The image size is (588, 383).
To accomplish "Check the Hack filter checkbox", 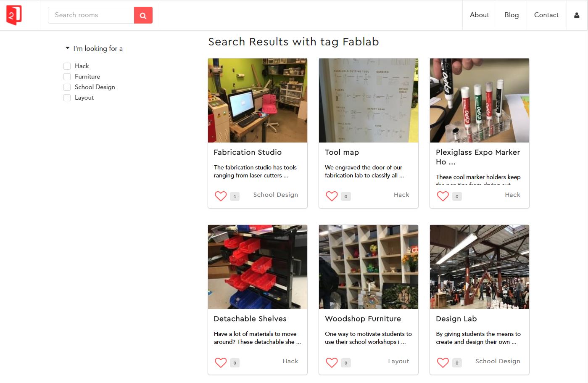I will [x=67, y=66].
